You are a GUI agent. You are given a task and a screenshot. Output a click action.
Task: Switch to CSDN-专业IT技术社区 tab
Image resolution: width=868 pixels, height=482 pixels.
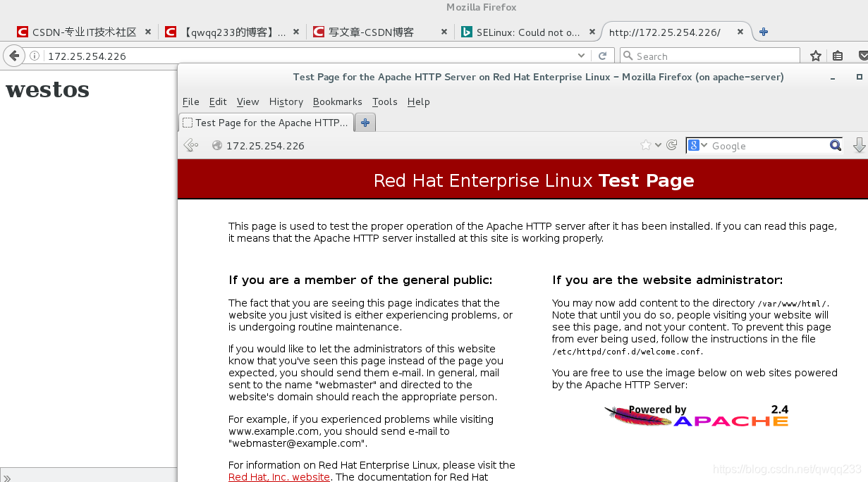point(85,32)
